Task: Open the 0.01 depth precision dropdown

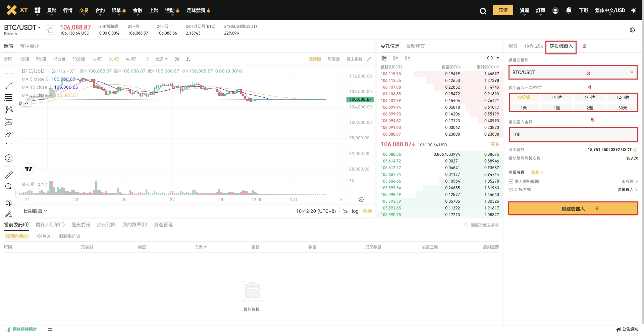Action: point(493,58)
